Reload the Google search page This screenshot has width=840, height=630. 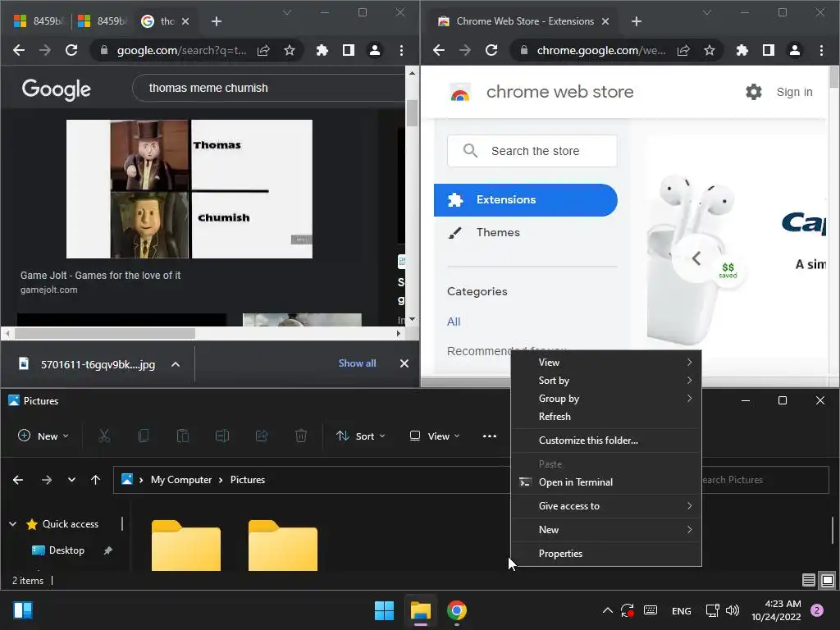coord(71,50)
